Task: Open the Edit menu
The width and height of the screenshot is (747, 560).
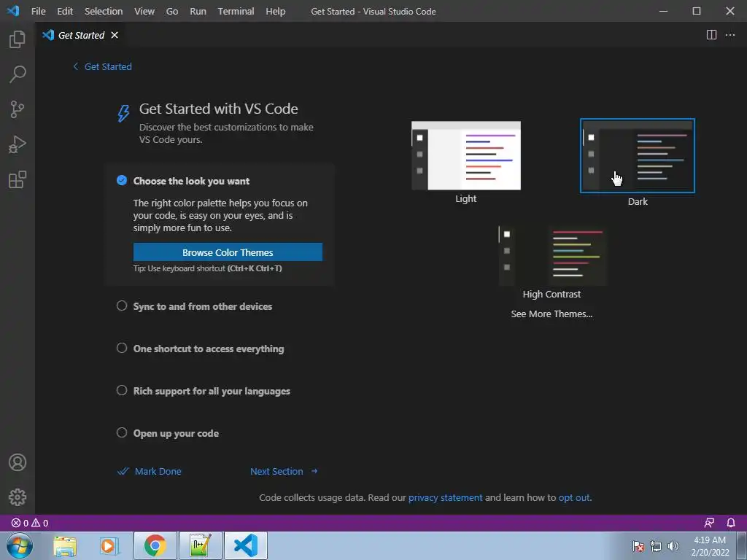Action: click(x=65, y=11)
